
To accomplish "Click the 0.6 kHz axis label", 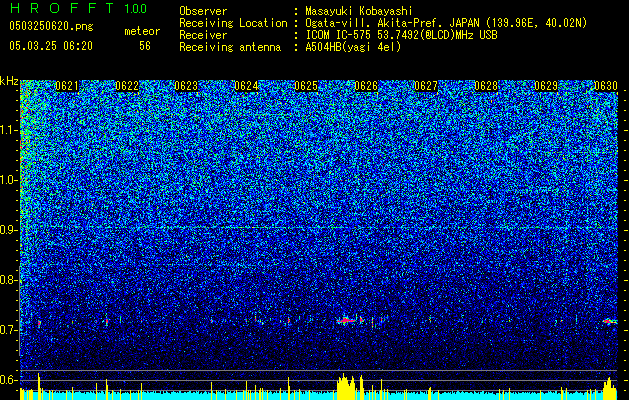I will [x=9, y=380].
